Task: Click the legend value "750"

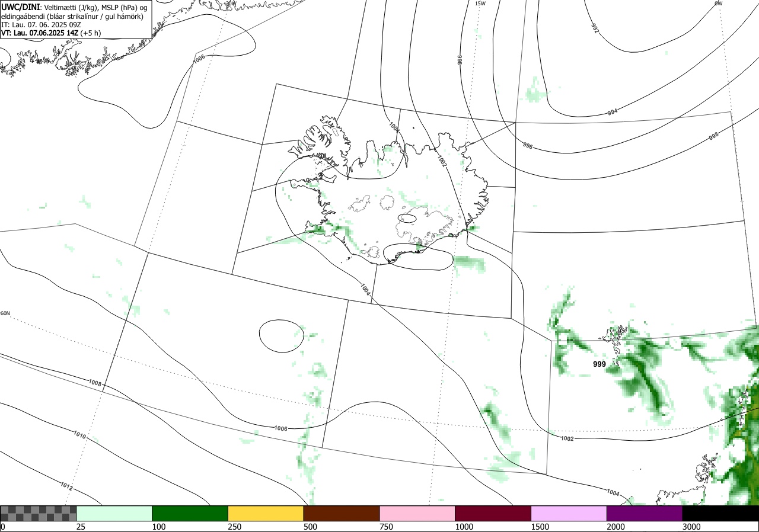Action: tap(387, 527)
